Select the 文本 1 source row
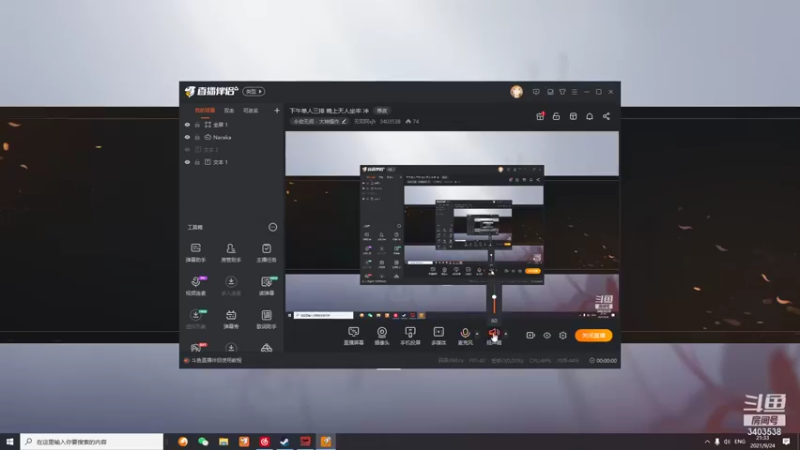800x450 pixels. click(232, 162)
